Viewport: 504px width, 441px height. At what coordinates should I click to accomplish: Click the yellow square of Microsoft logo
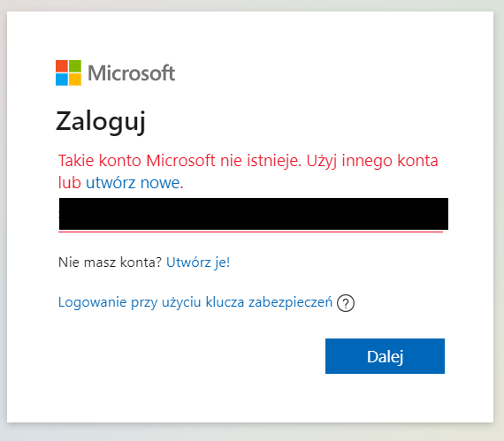(75, 80)
